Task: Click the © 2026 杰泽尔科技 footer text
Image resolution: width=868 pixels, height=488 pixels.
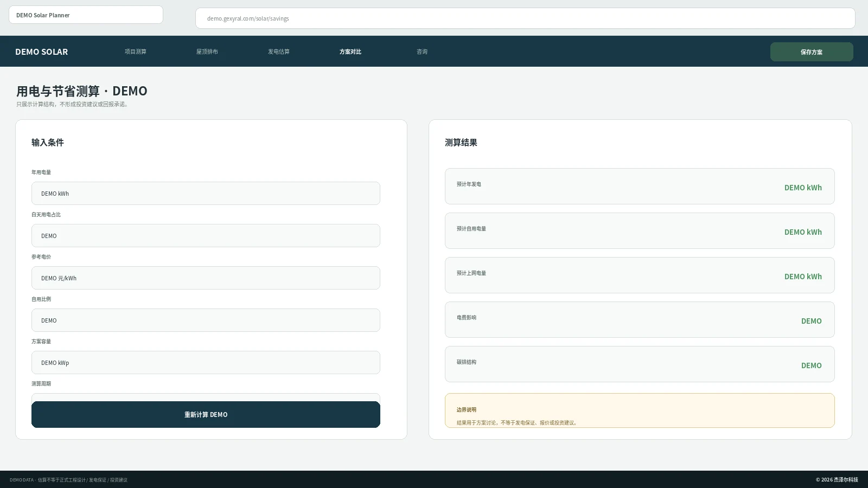Action: (837, 480)
